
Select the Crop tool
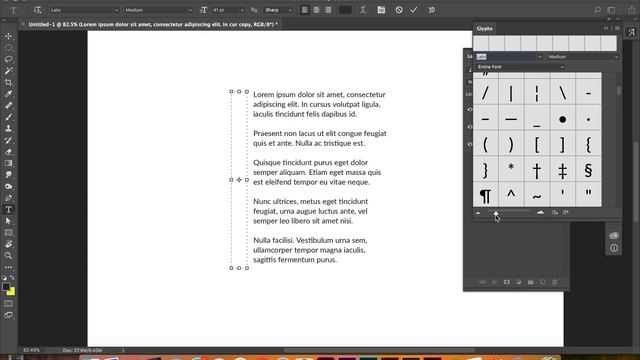8,82
